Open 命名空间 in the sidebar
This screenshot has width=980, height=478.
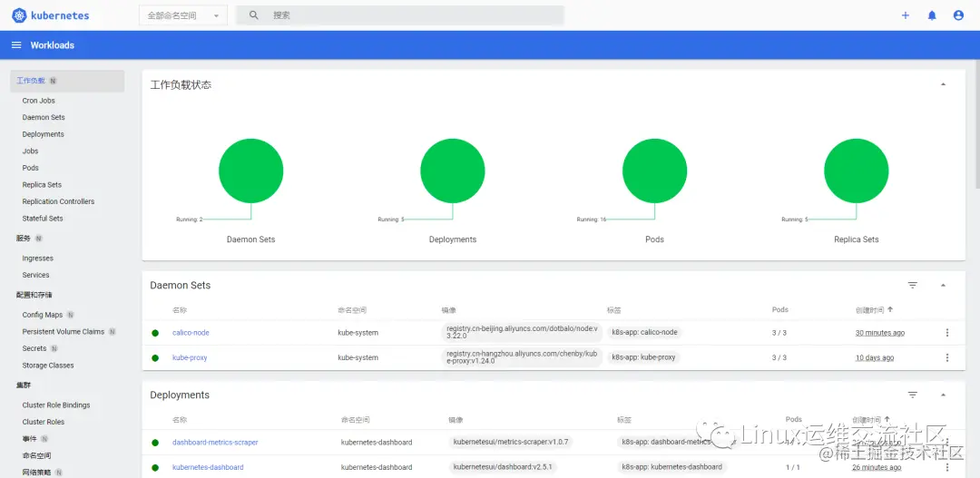pos(37,456)
